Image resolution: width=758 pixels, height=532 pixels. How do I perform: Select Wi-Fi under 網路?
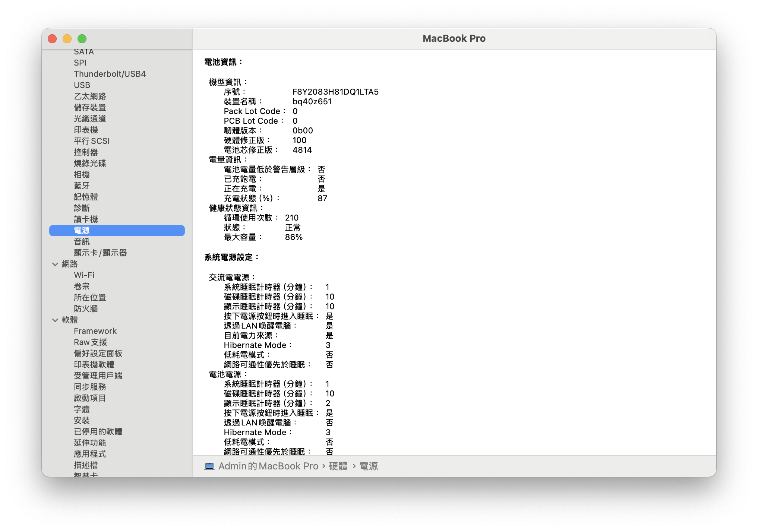[84, 275]
